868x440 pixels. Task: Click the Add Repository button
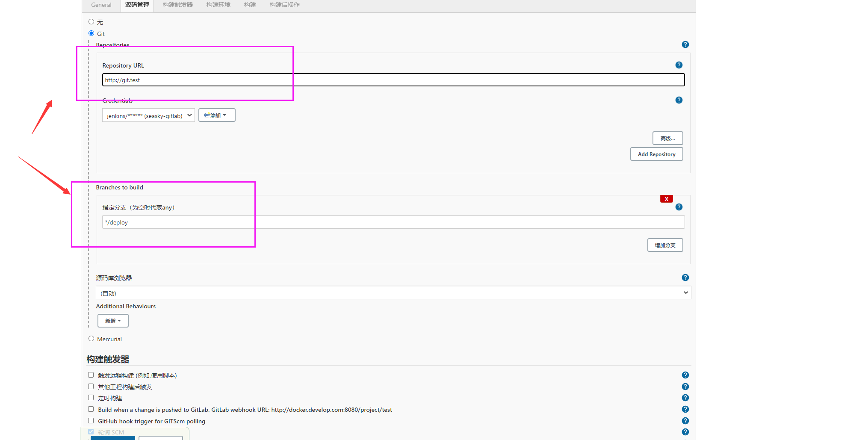656,154
